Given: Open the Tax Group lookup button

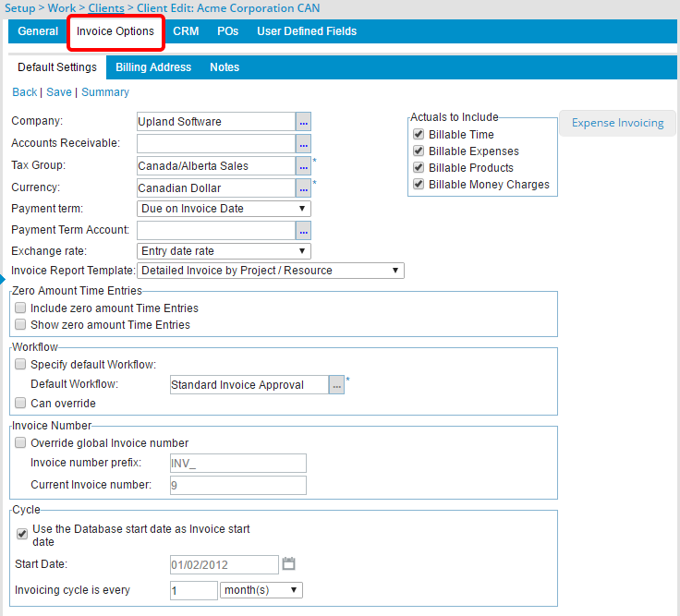Looking at the screenshot, I should pyautogui.click(x=303, y=165).
